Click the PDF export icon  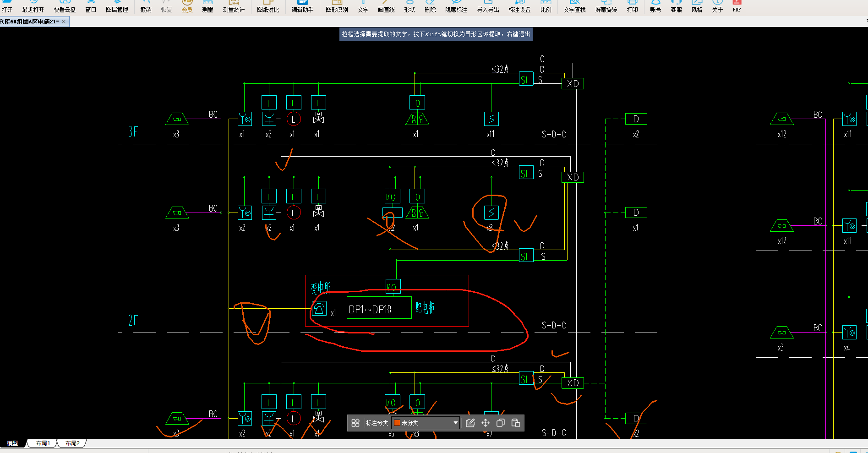tap(737, 6)
